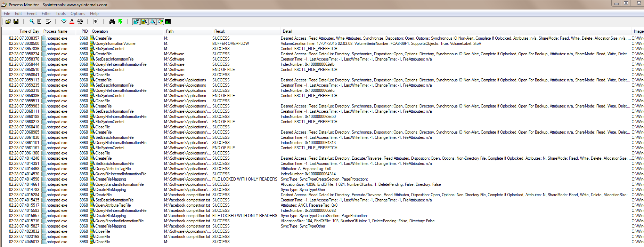Click the first FILE LOCKED WITH ONLY READERS result
This screenshot has width=644, height=247.
tap(245, 179)
